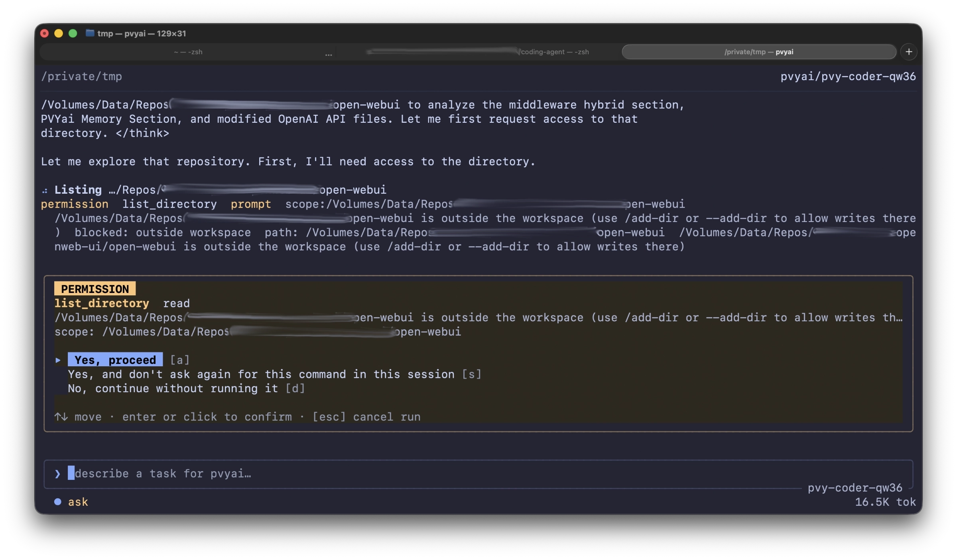Click 'Let me explore that repository' line
This screenshot has height=560, width=957.
point(288,161)
